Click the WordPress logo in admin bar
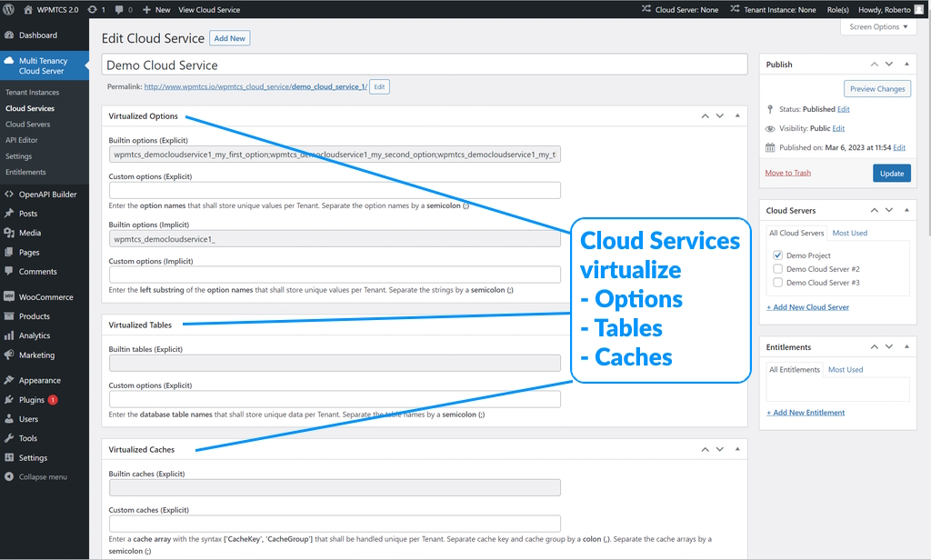The width and height of the screenshot is (931, 560). point(9,9)
